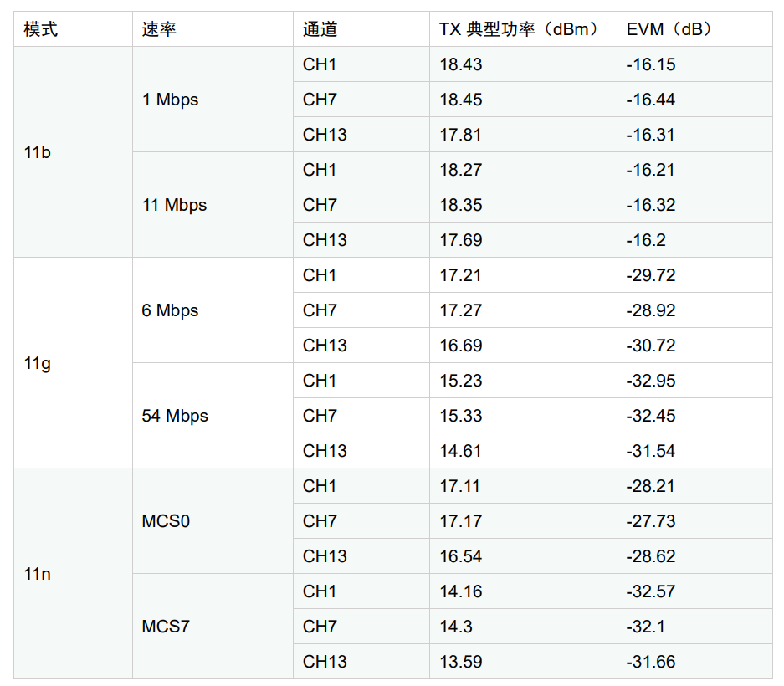Select the 11g mode cell
The height and width of the screenshot is (686, 784).
[x=73, y=363]
